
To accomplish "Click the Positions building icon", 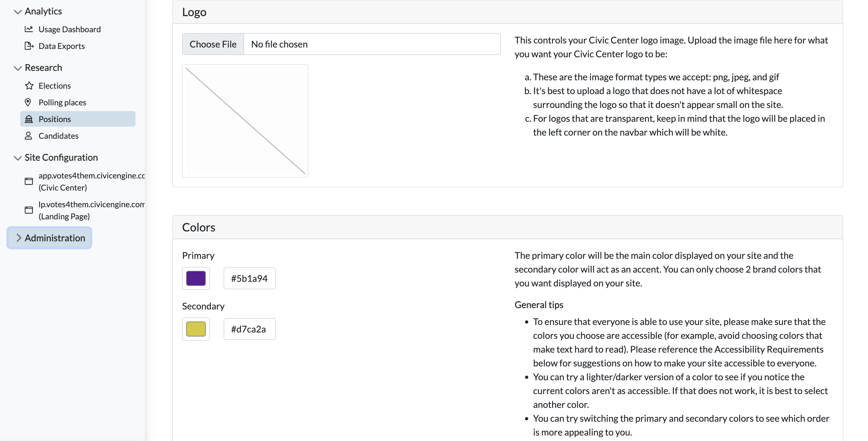I will (29, 119).
